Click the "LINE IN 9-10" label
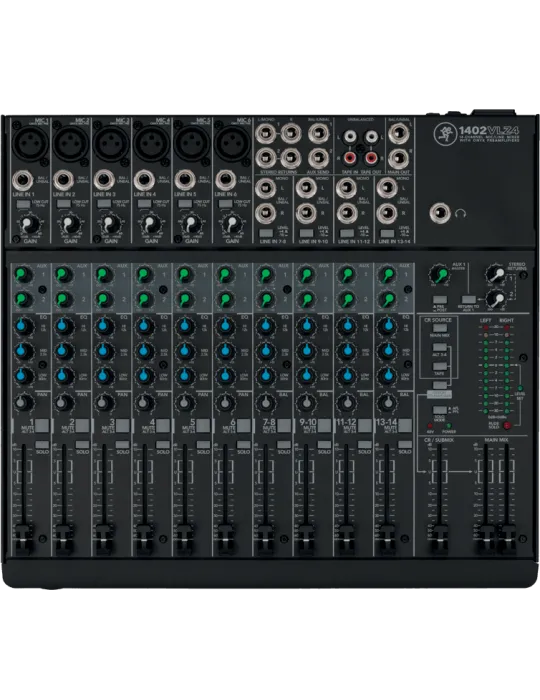The image size is (540, 700). point(313,242)
